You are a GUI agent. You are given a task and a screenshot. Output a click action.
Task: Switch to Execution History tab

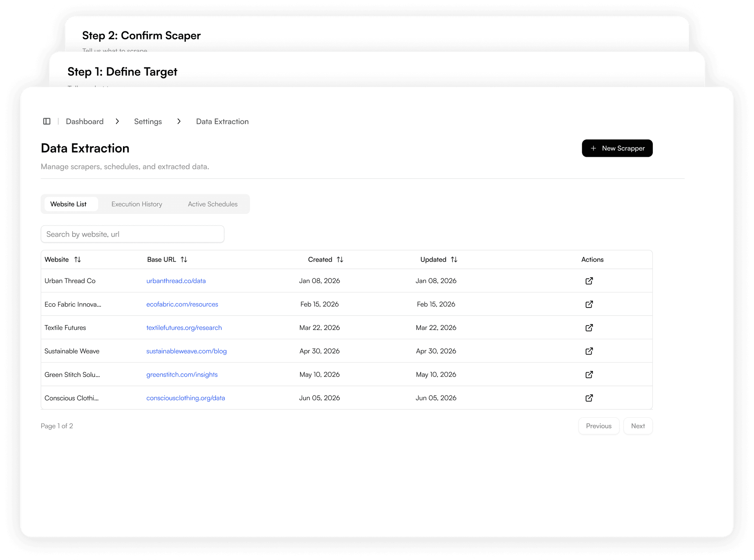(137, 204)
